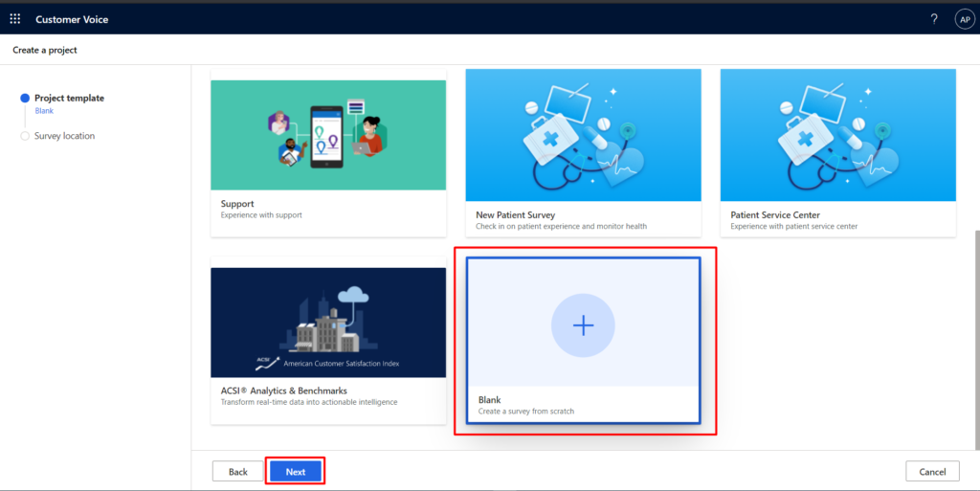The image size is (980, 491).
Task: Click the 'Support' card title
Action: tap(237, 204)
